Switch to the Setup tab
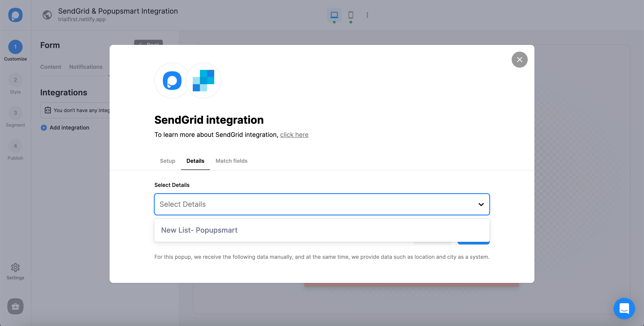 pyautogui.click(x=167, y=161)
